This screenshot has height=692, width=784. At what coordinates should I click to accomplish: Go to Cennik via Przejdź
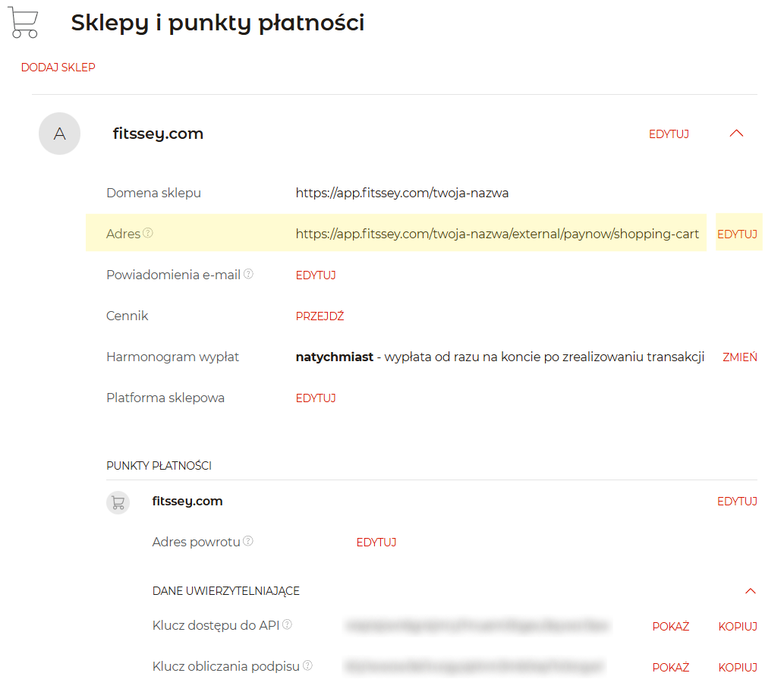[x=320, y=316]
